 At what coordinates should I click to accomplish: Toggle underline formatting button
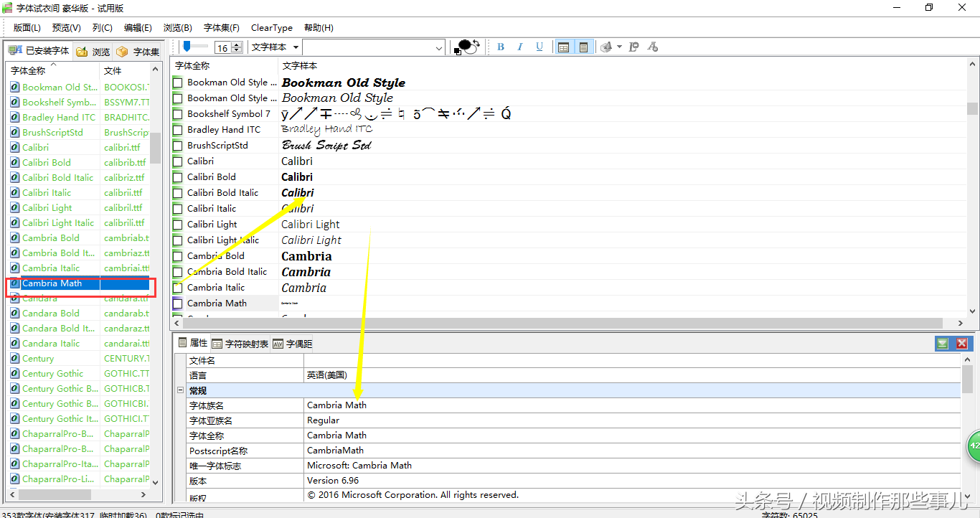point(540,47)
